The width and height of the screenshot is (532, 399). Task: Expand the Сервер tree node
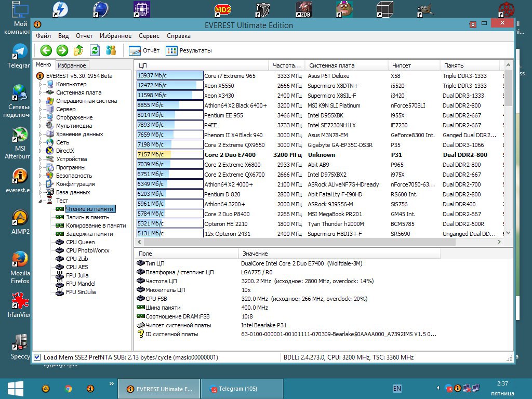(40, 109)
